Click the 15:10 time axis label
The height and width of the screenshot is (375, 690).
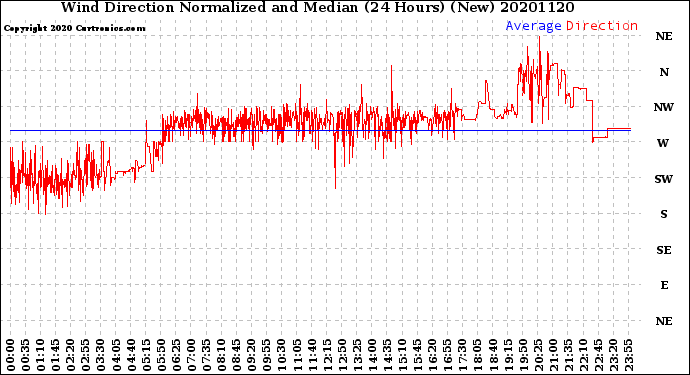pyautogui.click(x=402, y=355)
